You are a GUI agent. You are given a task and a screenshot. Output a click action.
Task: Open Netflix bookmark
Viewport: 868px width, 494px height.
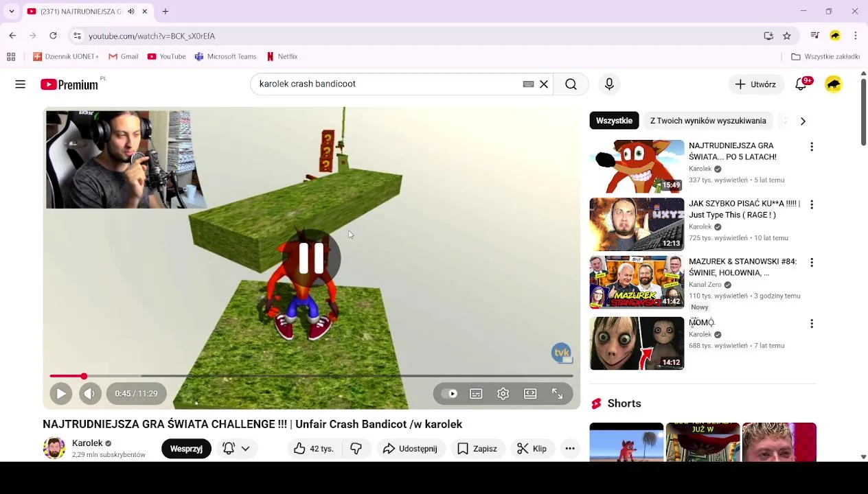pos(282,56)
